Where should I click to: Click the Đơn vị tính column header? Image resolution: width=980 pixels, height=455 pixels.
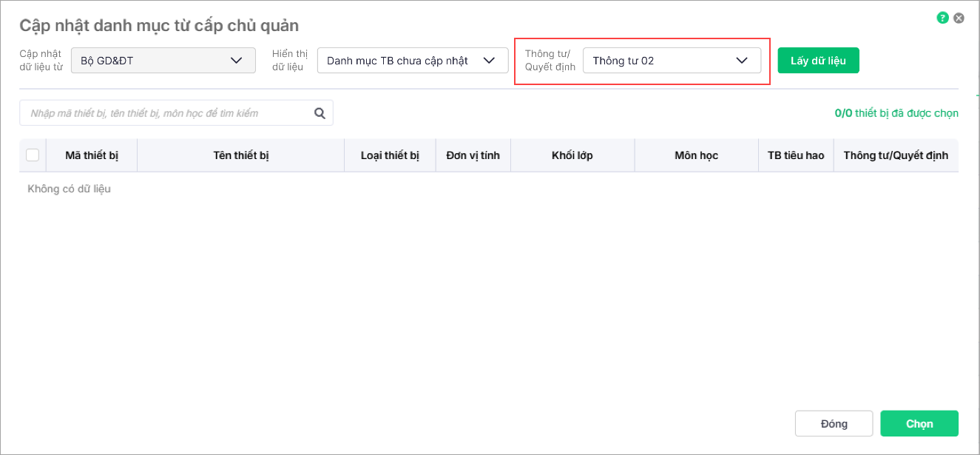pyautogui.click(x=473, y=155)
